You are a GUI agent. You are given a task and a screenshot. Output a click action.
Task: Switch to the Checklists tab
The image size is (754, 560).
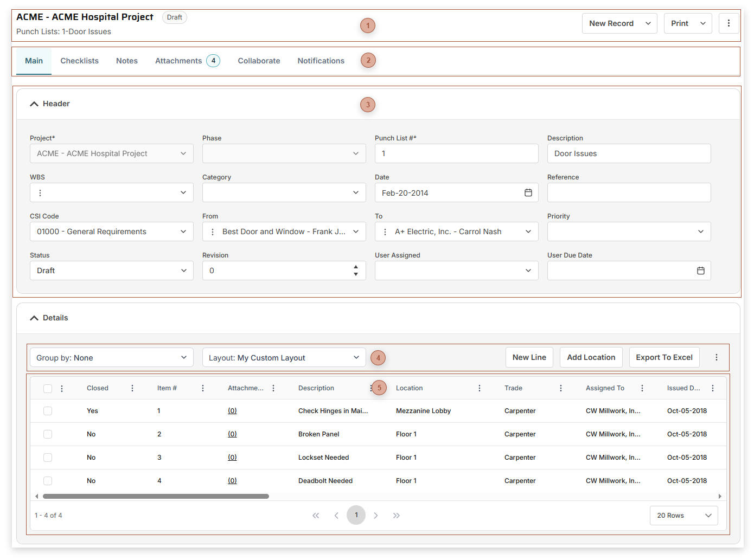(x=79, y=61)
